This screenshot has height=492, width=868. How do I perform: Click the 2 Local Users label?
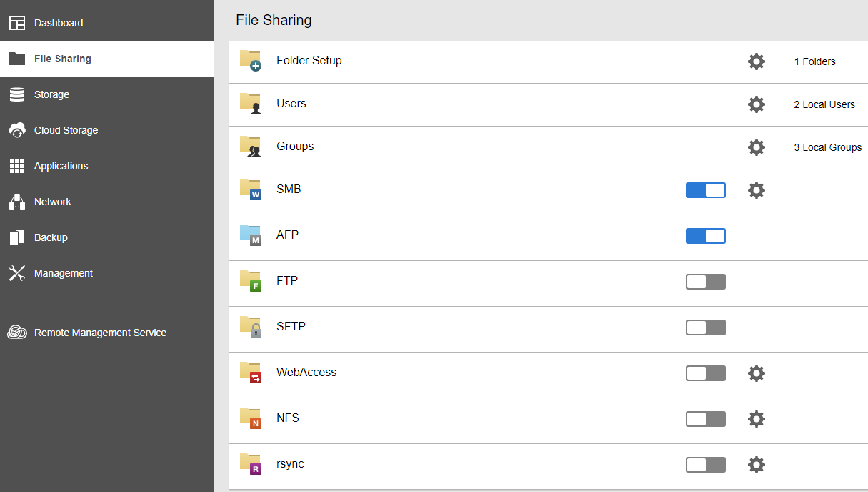[x=824, y=104]
